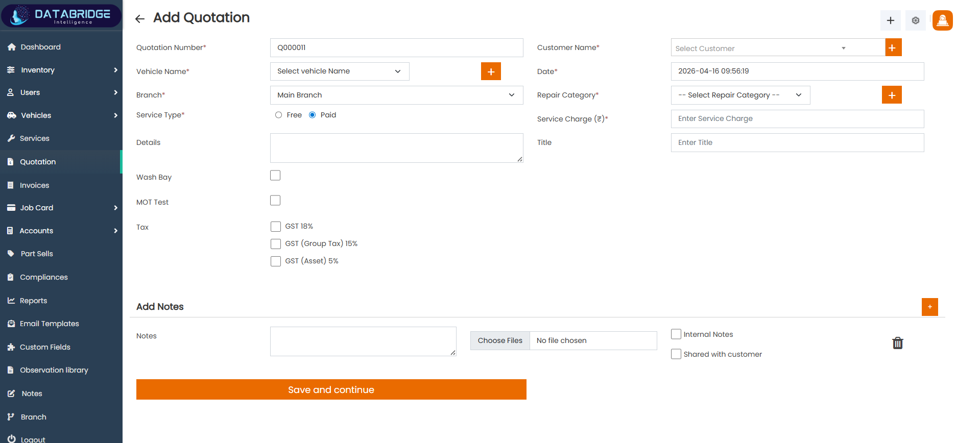Open the settings gear in the header
The height and width of the screenshot is (443, 980).
[915, 20]
